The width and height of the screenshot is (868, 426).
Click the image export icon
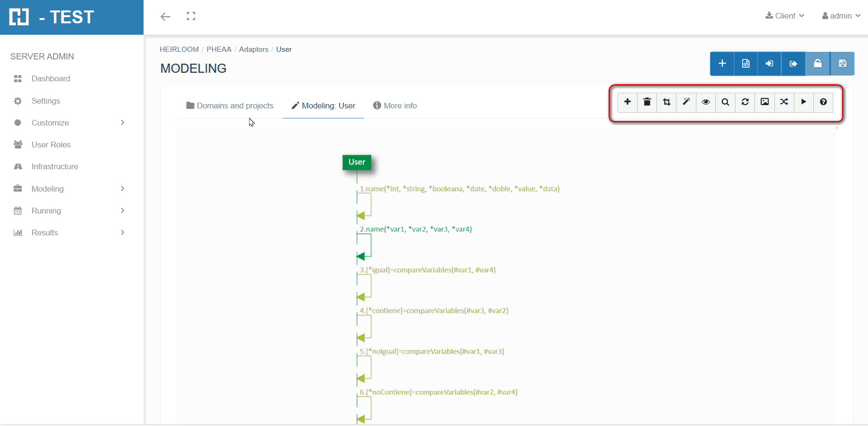[x=764, y=102]
